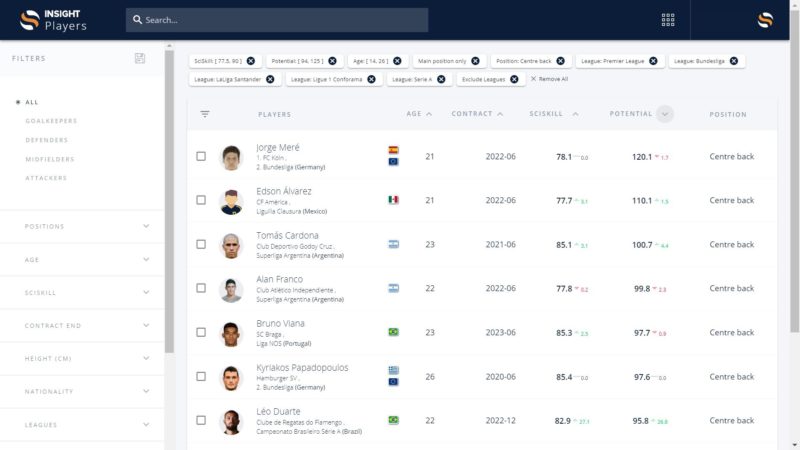Open Edson Álvarez's player profile
This screenshot has height=450, width=800.
click(x=284, y=191)
